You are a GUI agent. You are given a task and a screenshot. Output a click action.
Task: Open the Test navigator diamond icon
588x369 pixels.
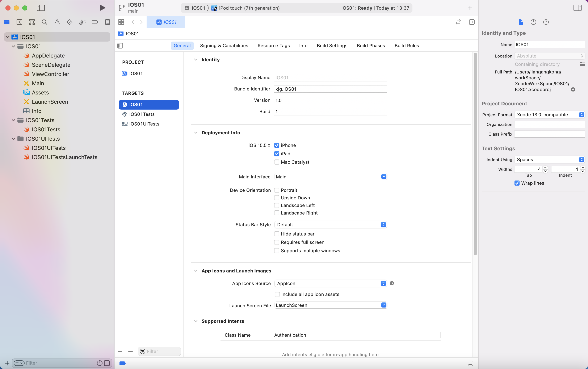pyautogui.click(x=70, y=22)
